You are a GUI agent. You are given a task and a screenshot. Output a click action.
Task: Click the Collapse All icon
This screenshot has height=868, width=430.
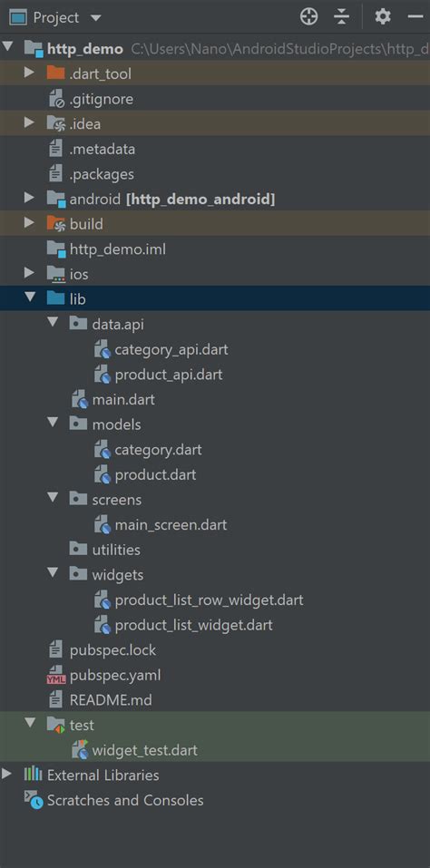[342, 17]
